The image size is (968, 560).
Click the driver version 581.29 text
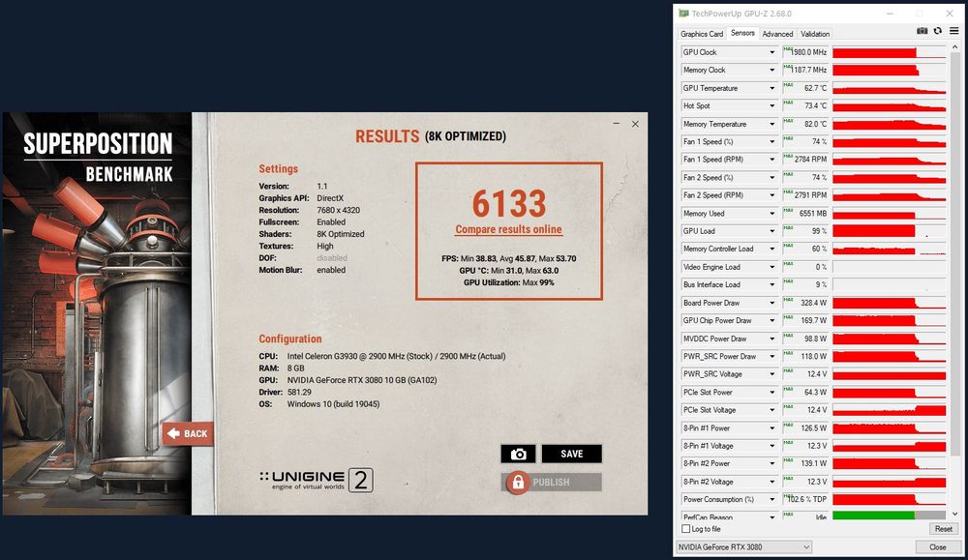[x=299, y=393]
